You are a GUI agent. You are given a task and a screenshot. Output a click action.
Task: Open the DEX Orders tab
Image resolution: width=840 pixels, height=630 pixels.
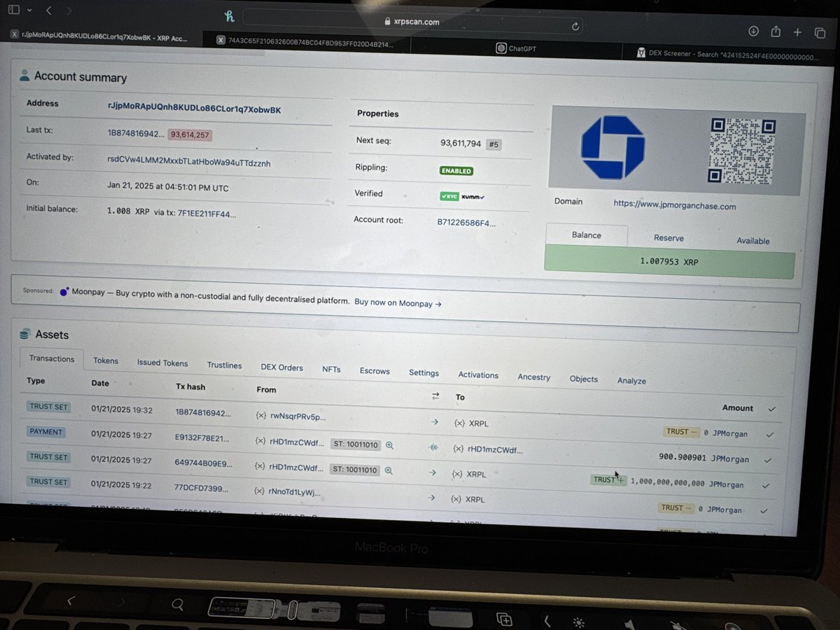tap(282, 367)
